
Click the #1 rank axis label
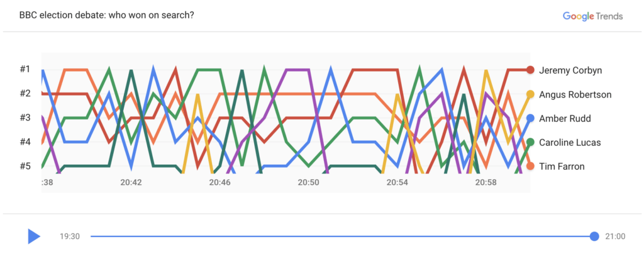25,69
